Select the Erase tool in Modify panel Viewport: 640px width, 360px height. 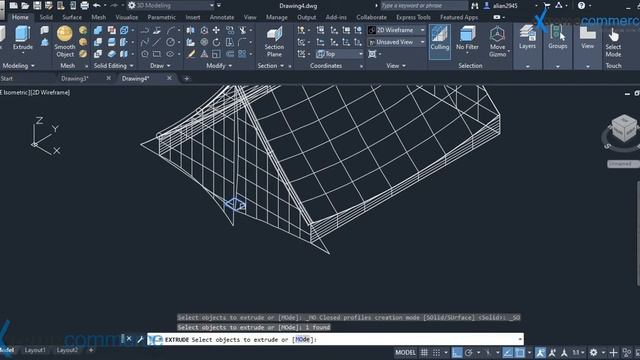click(x=191, y=54)
